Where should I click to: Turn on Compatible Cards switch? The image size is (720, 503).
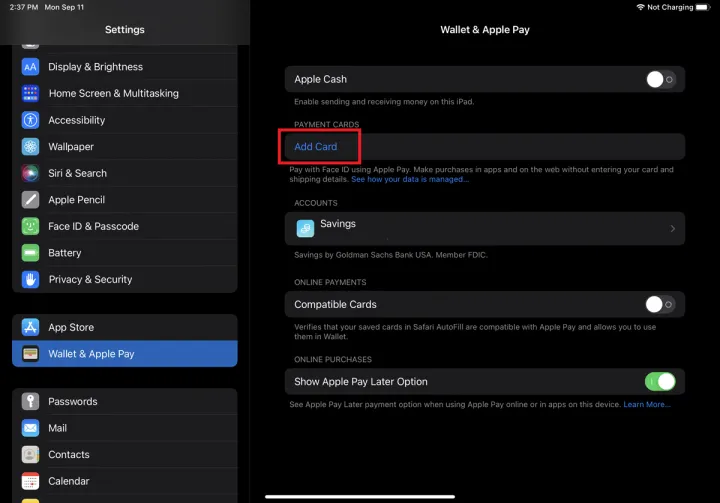[659, 304]
